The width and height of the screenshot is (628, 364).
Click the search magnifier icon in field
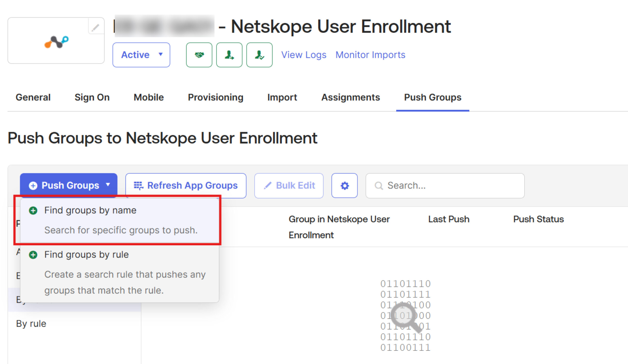(379, 186)
